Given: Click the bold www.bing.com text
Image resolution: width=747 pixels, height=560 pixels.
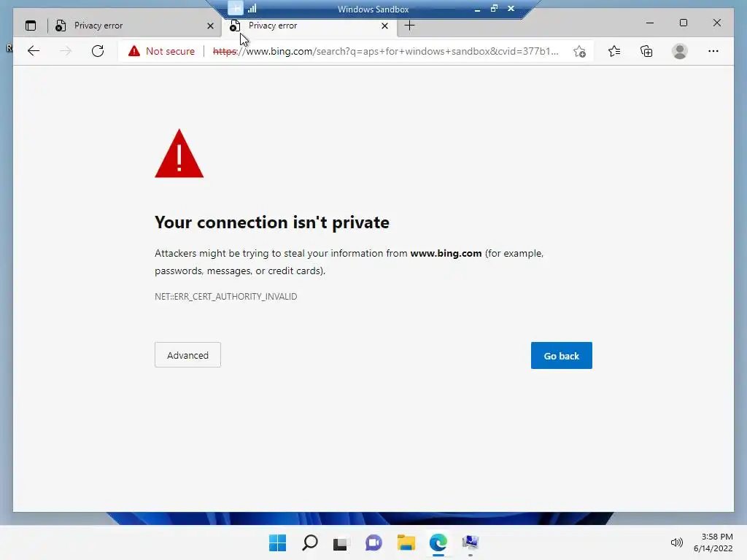Looking at the screenshot, I should click(446, 253).
